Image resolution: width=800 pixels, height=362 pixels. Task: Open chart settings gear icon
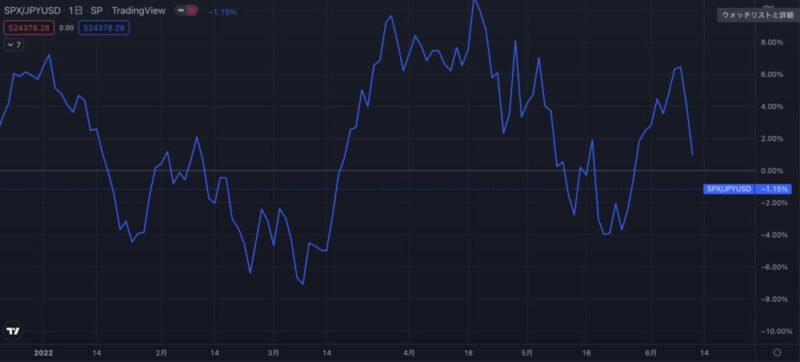click(777, 352)
